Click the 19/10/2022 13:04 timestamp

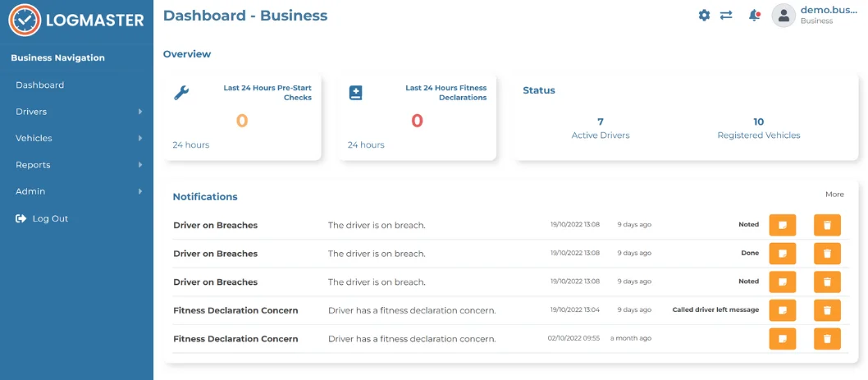coord(574,310)
